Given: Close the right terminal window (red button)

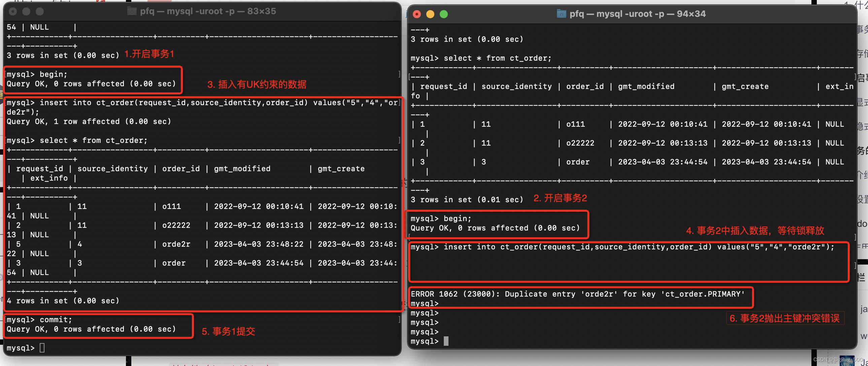Looking at the screenshot, I should pyautogui.click(x=417, y=14).
